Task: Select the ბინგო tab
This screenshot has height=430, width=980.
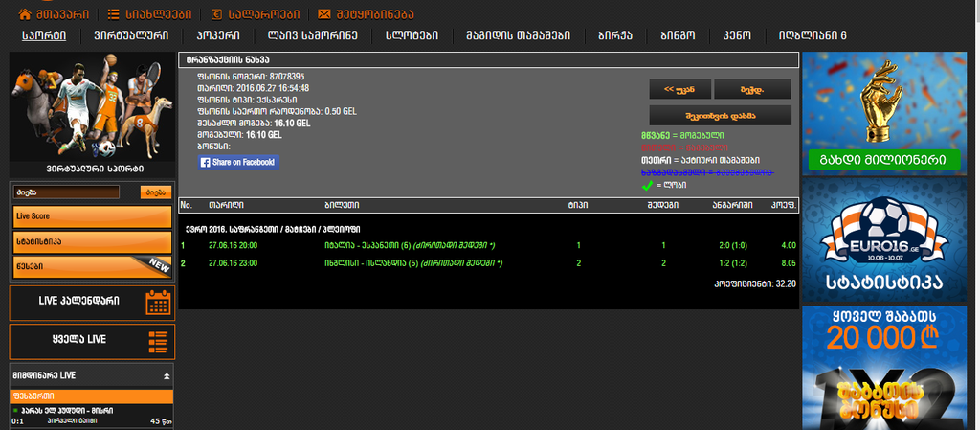Action: (678, 35)
